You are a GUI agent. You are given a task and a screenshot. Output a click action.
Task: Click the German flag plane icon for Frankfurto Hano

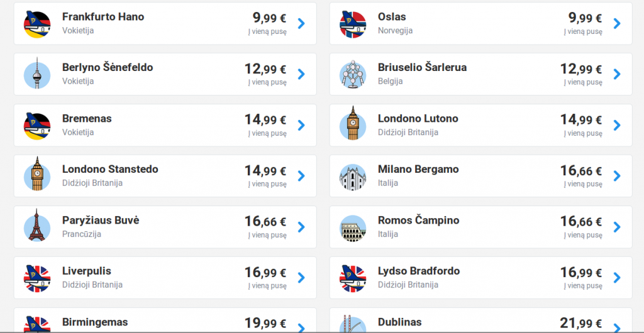[37, 25]
